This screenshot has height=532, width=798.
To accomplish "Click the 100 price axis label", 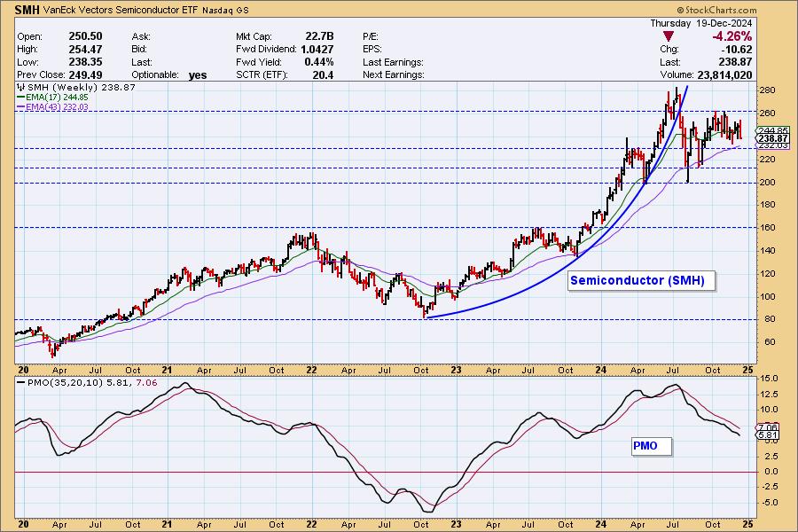I will coord(767,297).
